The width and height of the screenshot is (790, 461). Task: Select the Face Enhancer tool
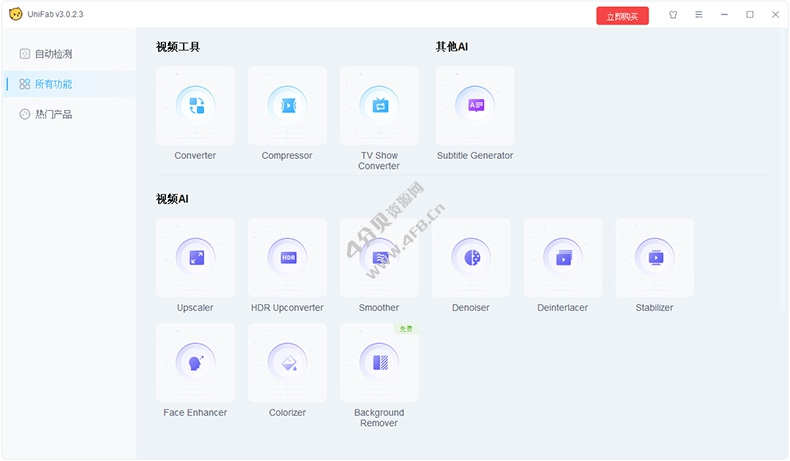click(196, 362)
